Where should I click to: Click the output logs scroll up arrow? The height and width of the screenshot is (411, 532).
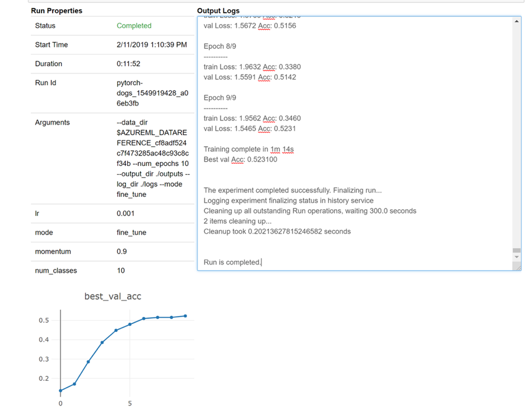(x=517, y=22)
